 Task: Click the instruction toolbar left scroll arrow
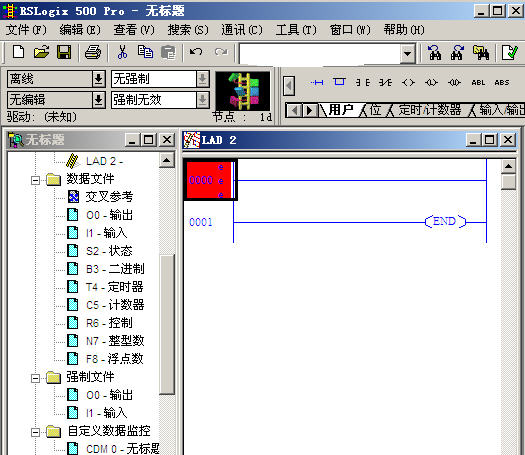pyautogui.click(x=289, y=86)
